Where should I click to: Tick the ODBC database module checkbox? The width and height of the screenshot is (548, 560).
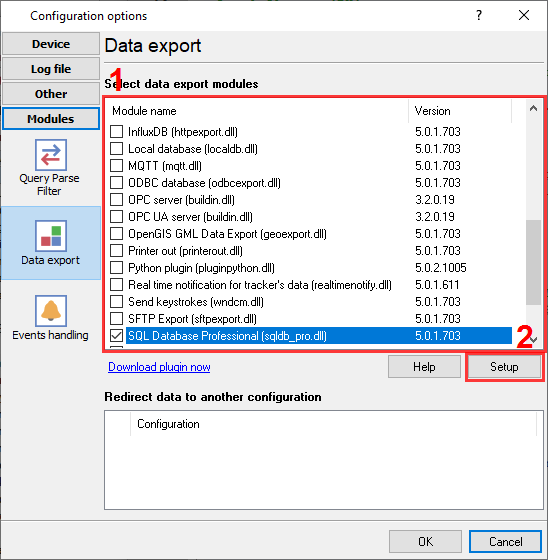coord(116,183)
